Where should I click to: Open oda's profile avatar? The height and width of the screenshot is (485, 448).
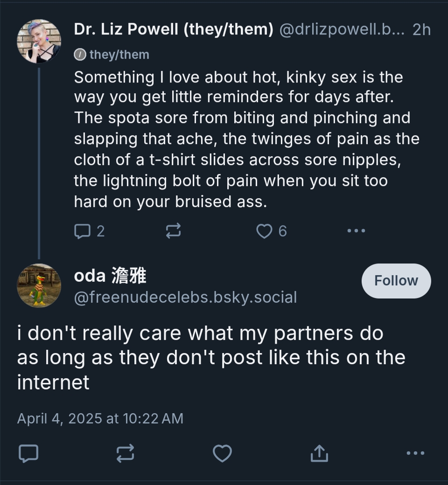39,285
